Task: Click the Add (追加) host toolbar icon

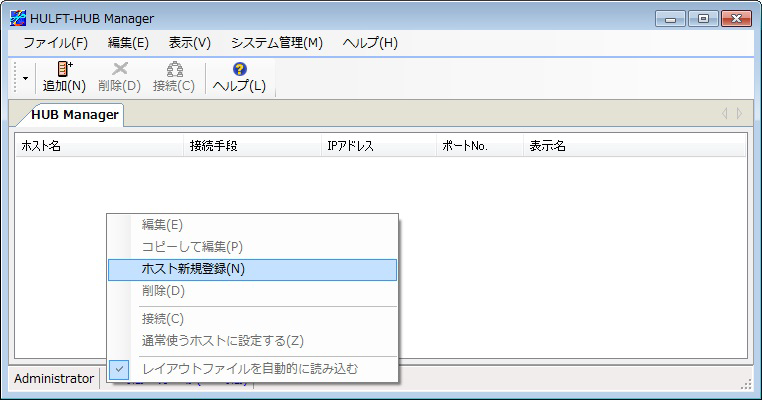Action: [x=64, y=77]
